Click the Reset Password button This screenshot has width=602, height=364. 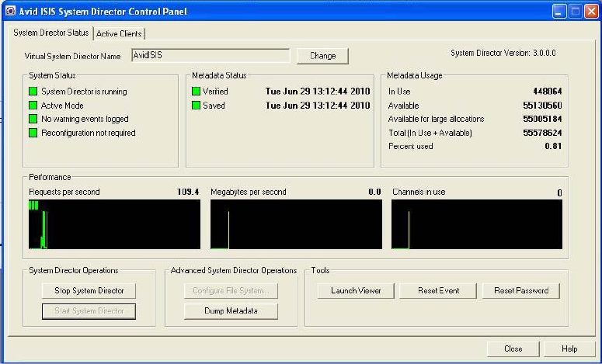click(521, 291)
